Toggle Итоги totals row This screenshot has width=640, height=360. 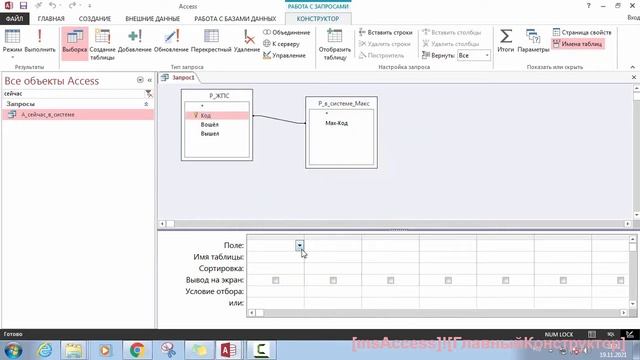click(506, 41)
